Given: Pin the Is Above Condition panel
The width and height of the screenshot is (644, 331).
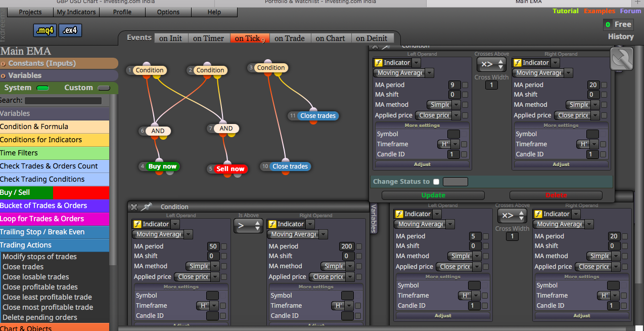Looking at the screenshot, I should (146, 206).
